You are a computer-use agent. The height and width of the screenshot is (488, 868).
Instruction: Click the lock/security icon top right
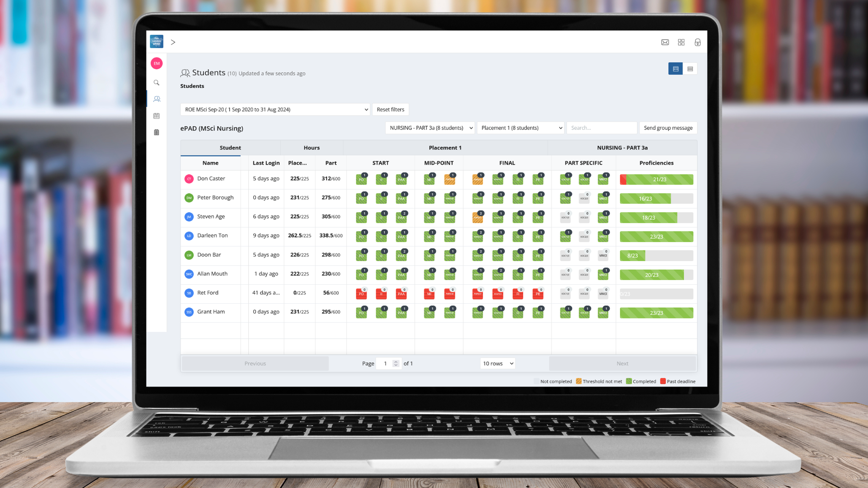coord(697,42)
